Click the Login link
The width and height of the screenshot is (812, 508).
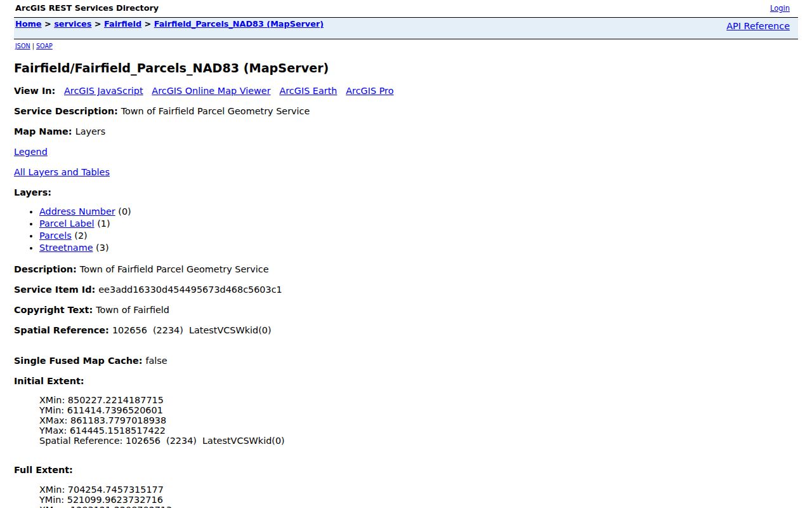tap(780, 8)
